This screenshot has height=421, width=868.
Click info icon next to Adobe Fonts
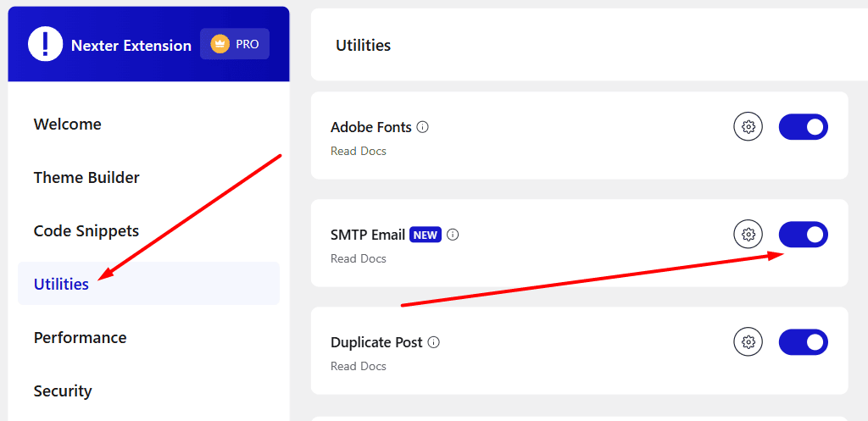[x=423, y=127]
